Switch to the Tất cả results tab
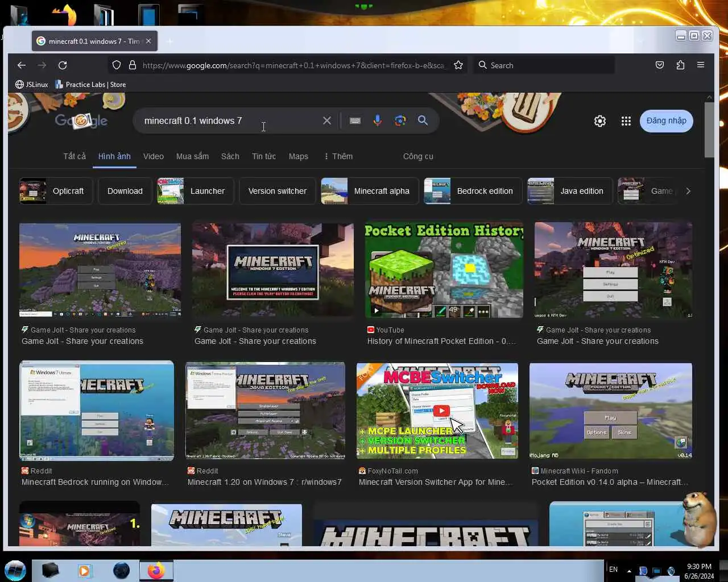 click(75, 156)
